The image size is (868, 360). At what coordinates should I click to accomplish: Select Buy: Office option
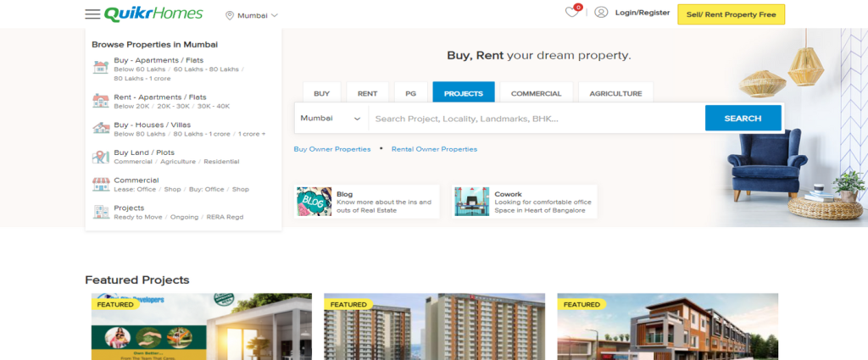coord(207,189)
